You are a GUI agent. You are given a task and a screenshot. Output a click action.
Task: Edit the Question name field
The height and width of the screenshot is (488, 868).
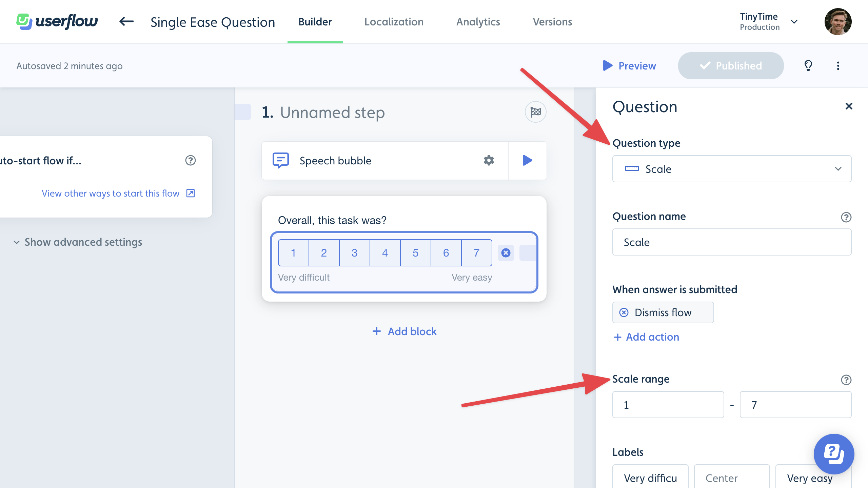(x=732, y=242)
